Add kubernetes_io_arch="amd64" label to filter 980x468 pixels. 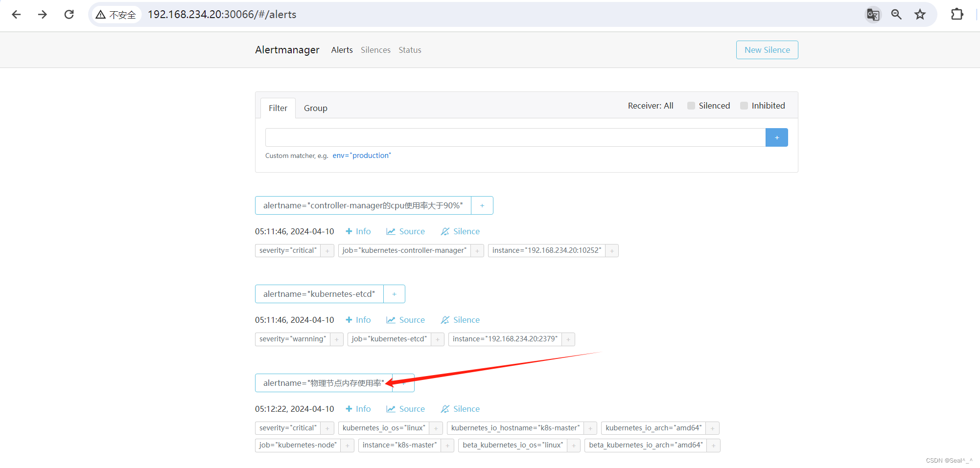[x=713, y=428]
